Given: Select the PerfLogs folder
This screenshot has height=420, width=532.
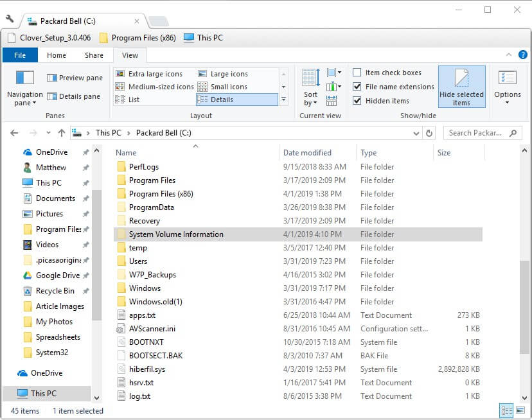Looking at the screenshot, I should tap(144, 166).
